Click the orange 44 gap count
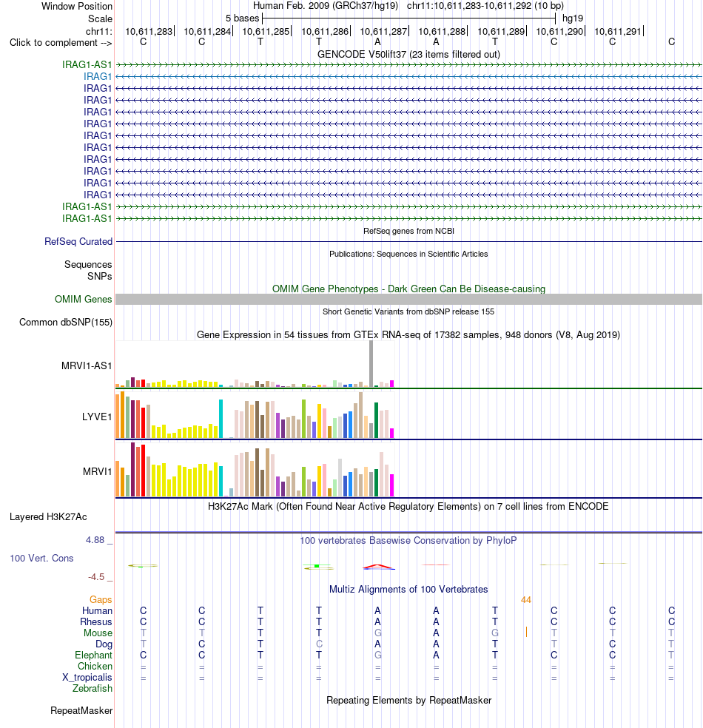Viewport: 703px width, 728px height. 526,600
